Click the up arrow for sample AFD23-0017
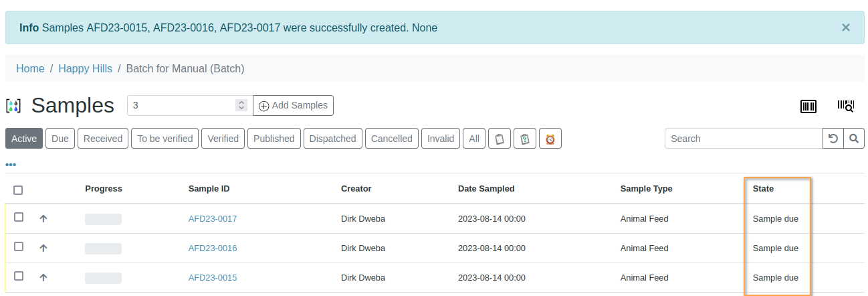 (43, 219)
